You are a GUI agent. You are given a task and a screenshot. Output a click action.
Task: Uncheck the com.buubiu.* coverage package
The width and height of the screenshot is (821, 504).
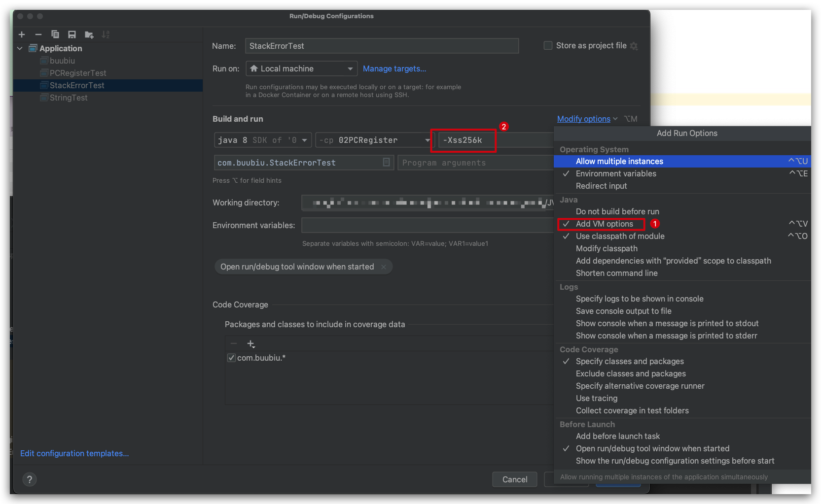(231, 358)
